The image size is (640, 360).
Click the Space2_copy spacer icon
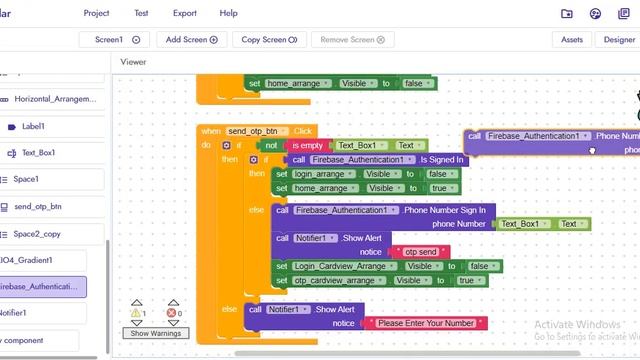[4, 235]
